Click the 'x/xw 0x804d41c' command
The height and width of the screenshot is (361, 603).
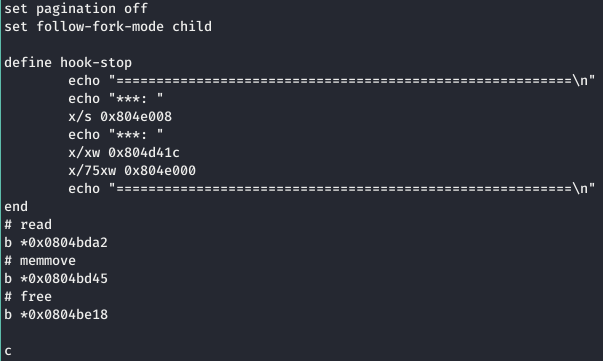coord(124,153)
